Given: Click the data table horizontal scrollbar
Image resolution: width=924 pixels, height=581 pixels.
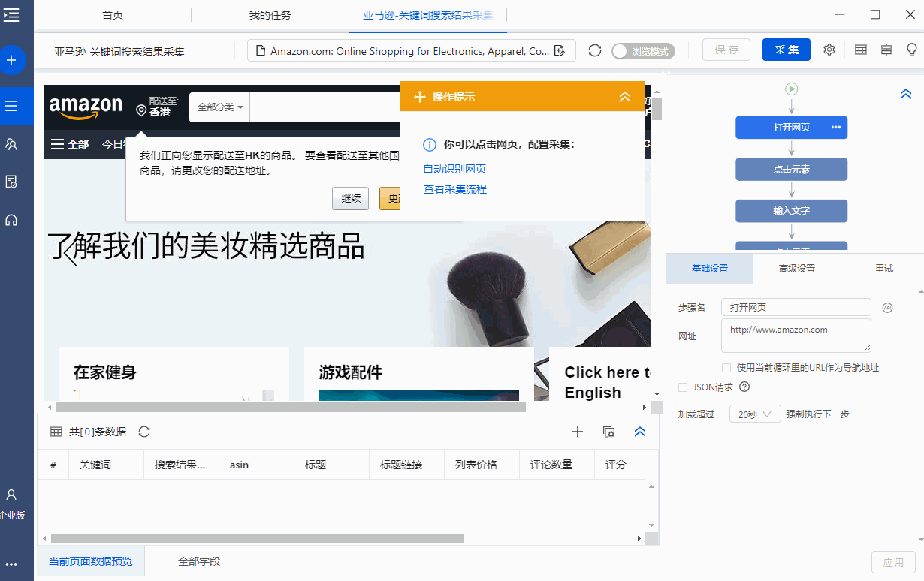Looking at the screenshot, I should click(257, 538).
